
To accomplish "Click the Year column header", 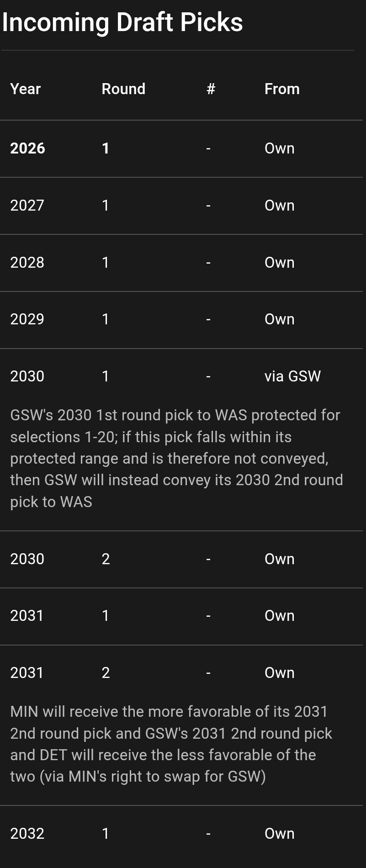I will [x=26, y=89].
